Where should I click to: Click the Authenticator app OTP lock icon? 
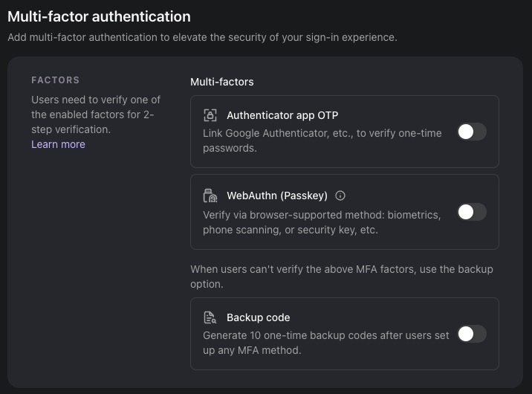click(x=210, y=115)
